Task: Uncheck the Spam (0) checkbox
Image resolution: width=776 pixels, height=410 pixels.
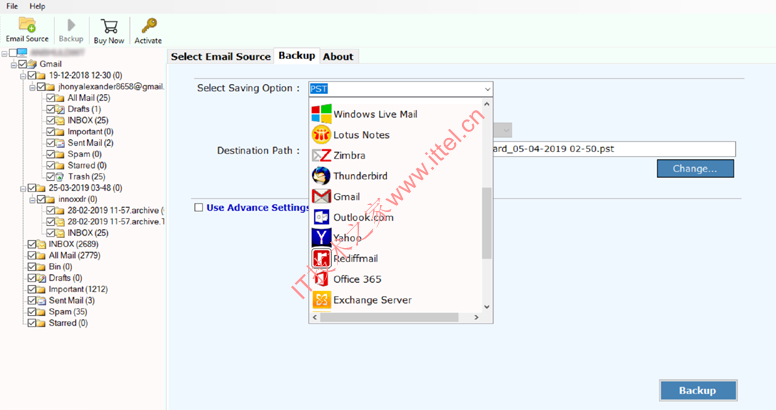Action: (50, 154)
